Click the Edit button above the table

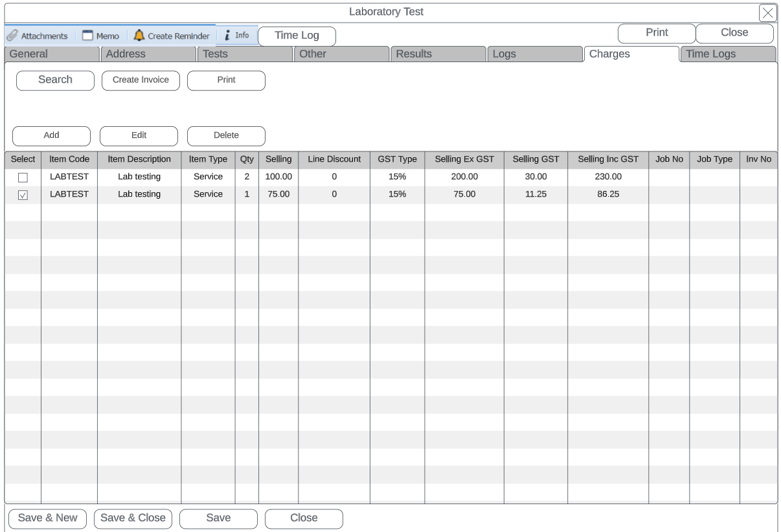pyautogui.click(x=139, y=136)
